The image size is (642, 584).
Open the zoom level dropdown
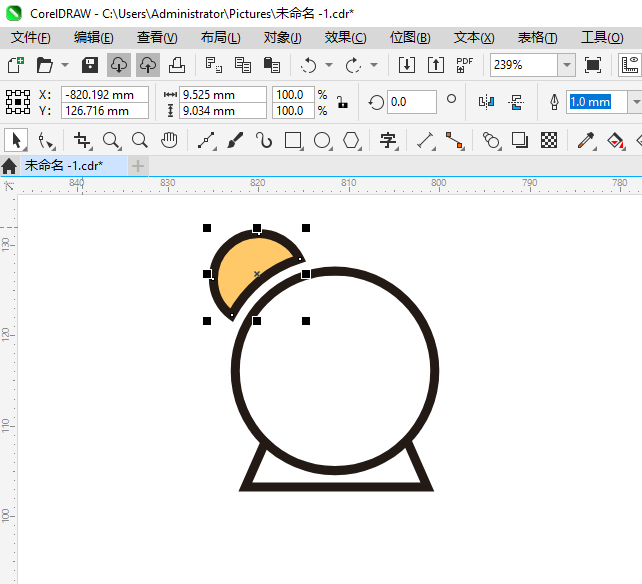click(567, 65)
